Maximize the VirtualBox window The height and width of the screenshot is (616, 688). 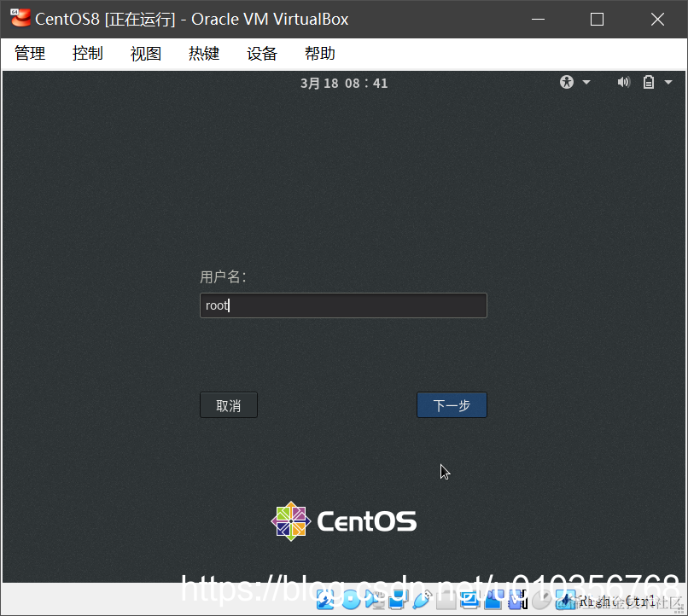coord(597,20)
